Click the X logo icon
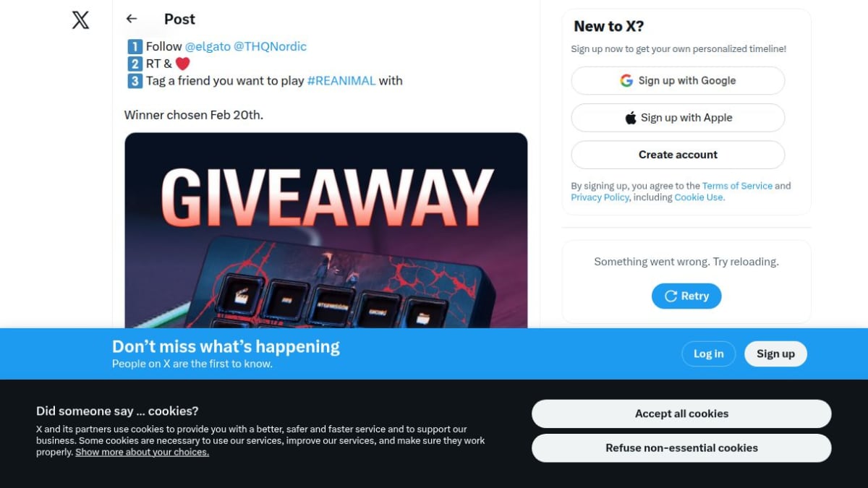Screen dimensions: 868x488 click(80, 20)
